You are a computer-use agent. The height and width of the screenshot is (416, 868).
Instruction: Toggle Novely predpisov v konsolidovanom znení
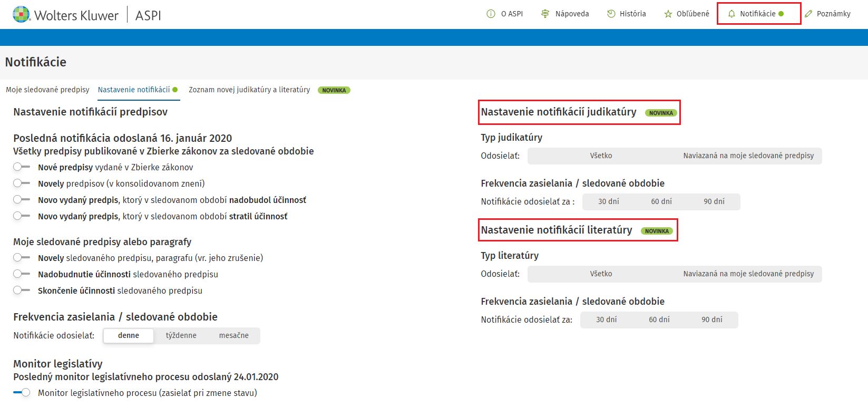coord(22,183)
